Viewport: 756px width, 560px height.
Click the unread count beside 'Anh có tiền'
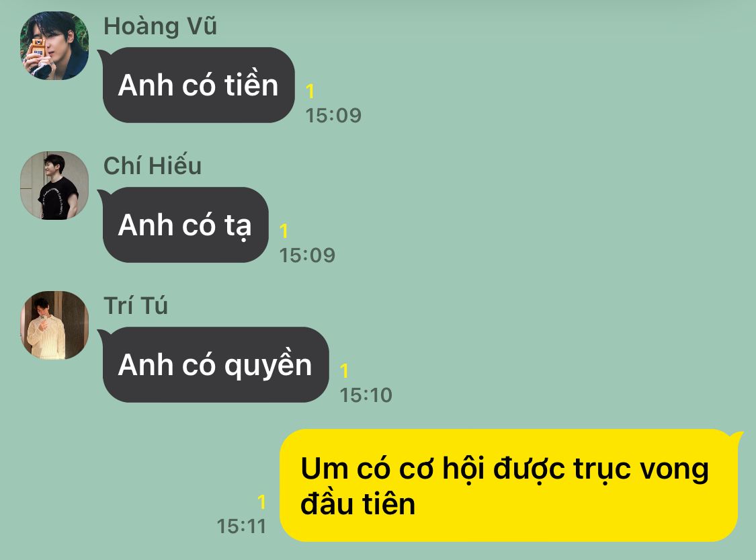coord(310,91)
